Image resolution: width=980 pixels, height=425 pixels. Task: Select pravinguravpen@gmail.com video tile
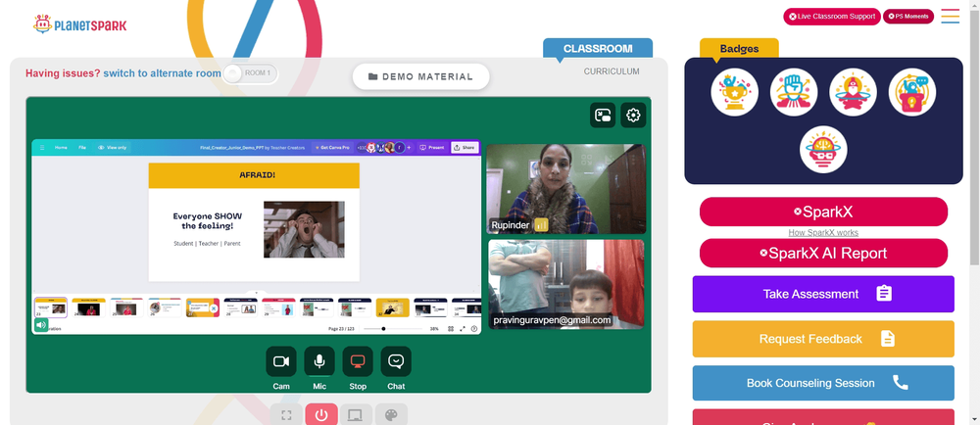pos(566,284)
